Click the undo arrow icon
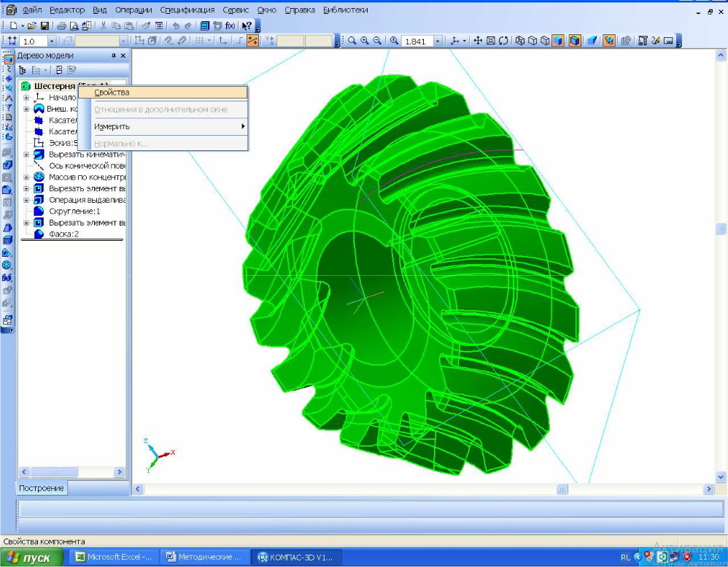Viewport: 728px width, 567px height. click(177, 26)
